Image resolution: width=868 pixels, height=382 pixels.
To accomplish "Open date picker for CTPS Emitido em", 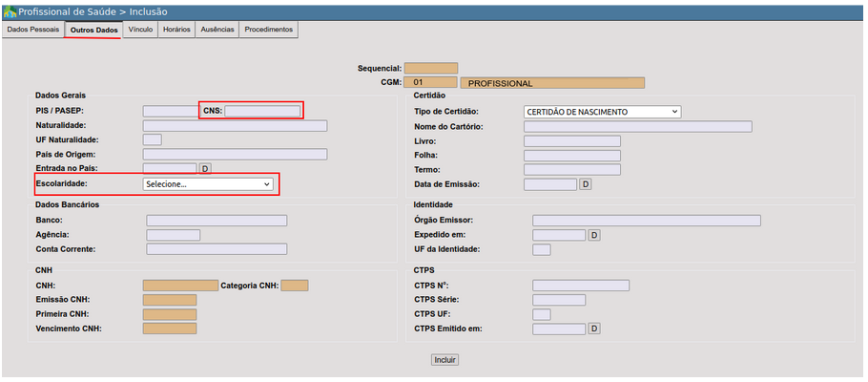I will (x=594, y=329).
